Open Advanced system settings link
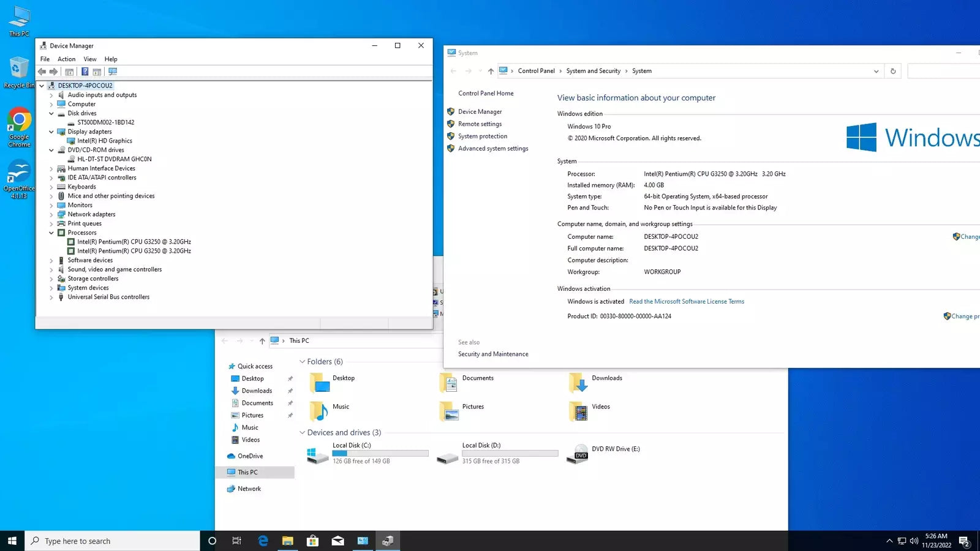 coord(492,148)
